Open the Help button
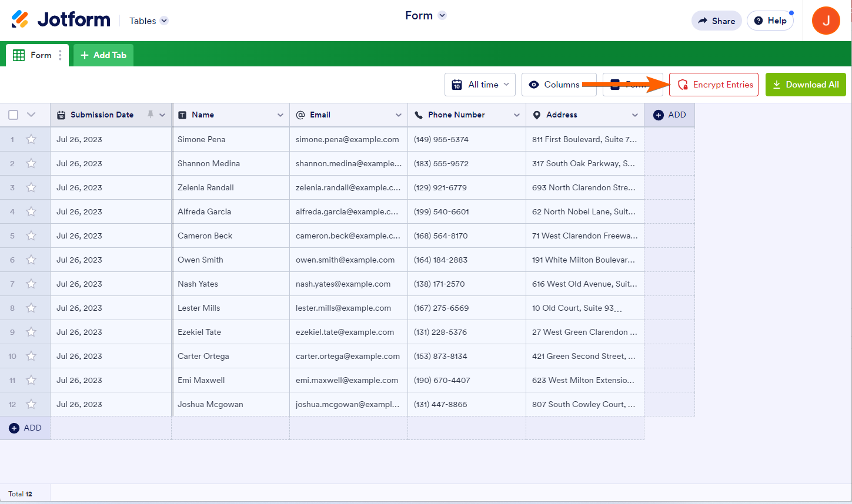This screenshot has height=504, width=852. point(770,21)
